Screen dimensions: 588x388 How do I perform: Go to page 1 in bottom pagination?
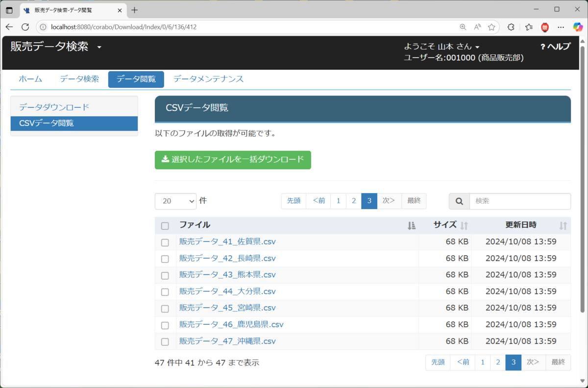pos(483,363)
